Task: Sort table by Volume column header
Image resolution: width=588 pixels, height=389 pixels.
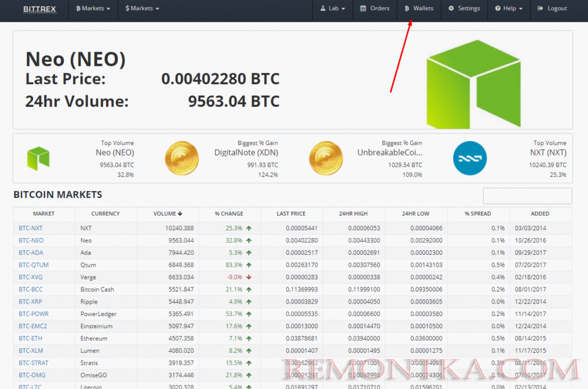Action: [168, 213]
